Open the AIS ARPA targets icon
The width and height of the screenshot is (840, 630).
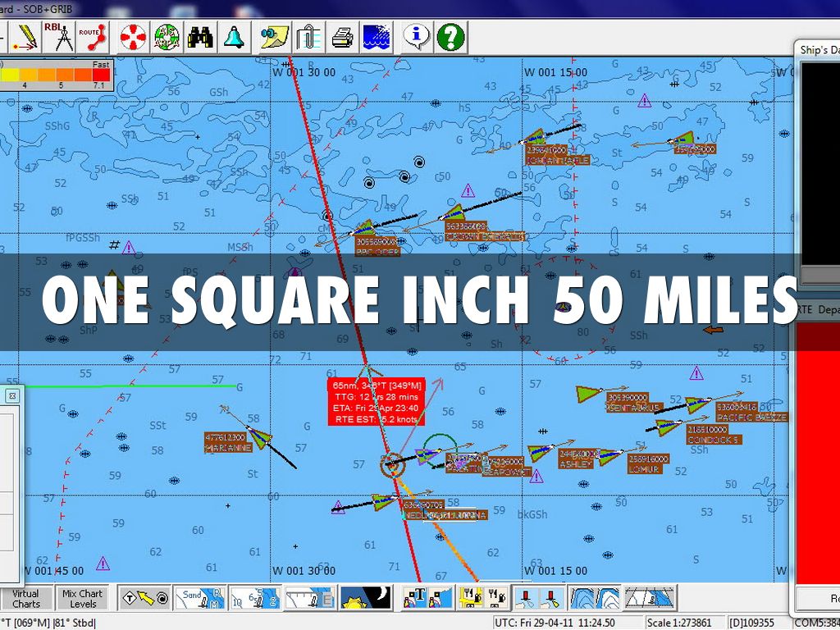pos(167,37)
